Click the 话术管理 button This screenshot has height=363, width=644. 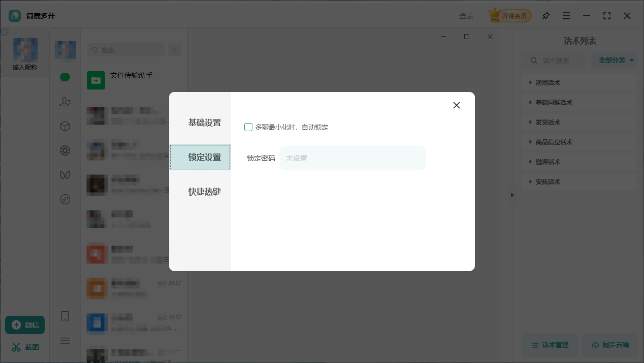tap(550, 345)
